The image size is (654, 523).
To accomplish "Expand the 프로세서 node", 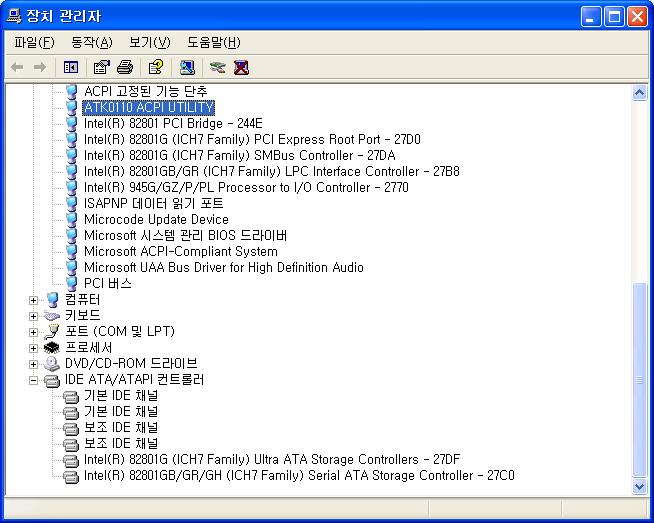I will [x=33, y=348].
